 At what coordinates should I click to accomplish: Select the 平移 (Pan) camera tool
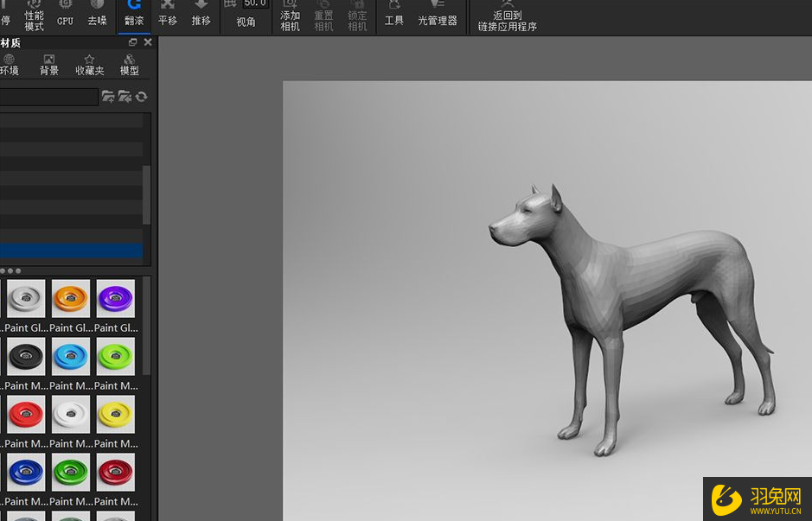pyautogui.click(x=168, y=15)
